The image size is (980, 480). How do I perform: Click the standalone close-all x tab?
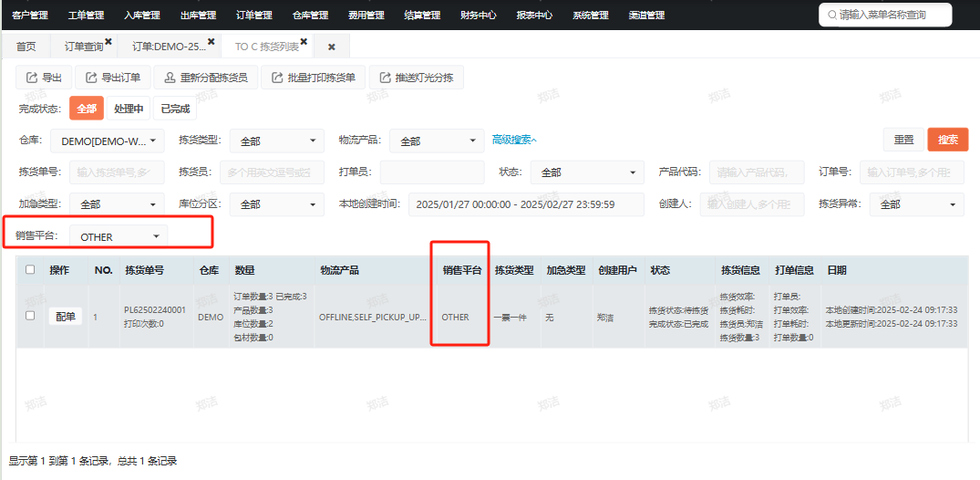pyautogui.click(x=332, y=47)
